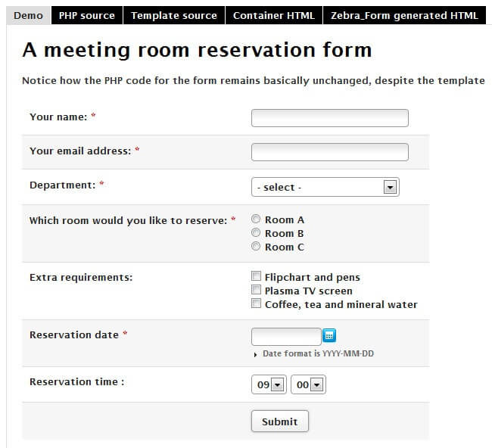This screenshot has width=492, height=448.
Task: Open the Template source tab
Action: pyautogui.click(x=174, y=15)
